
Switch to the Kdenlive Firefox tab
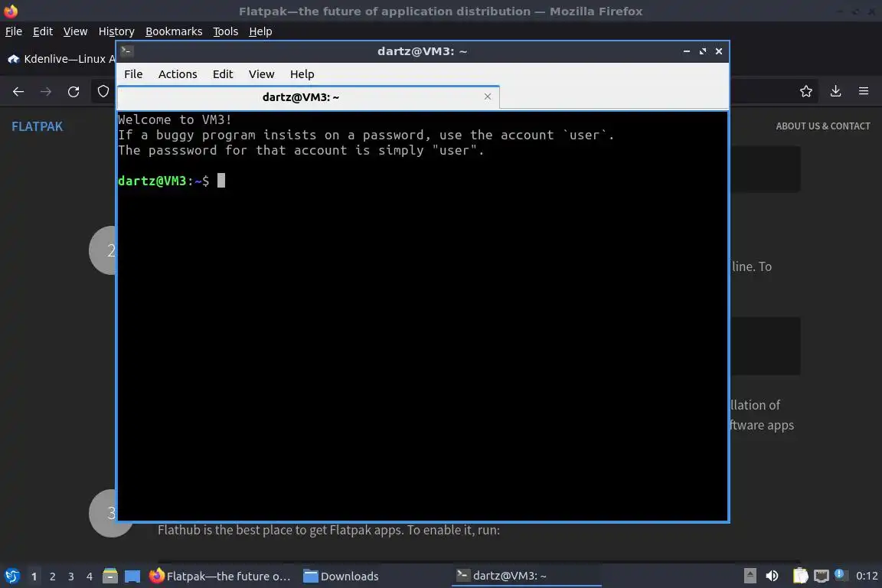(x=60, y=59)
